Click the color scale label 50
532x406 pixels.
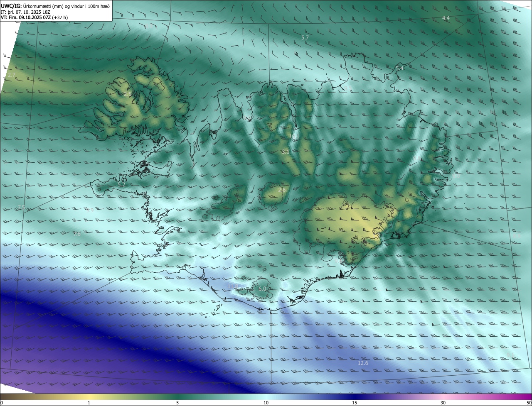pyautogui.click(x=529, y=403)
